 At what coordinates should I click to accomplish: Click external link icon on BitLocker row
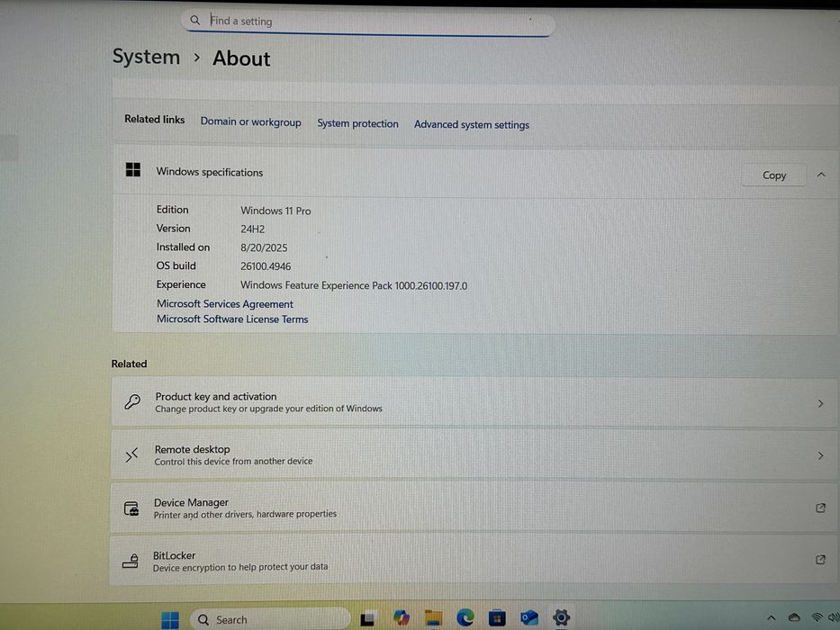(x=821, y=559)
